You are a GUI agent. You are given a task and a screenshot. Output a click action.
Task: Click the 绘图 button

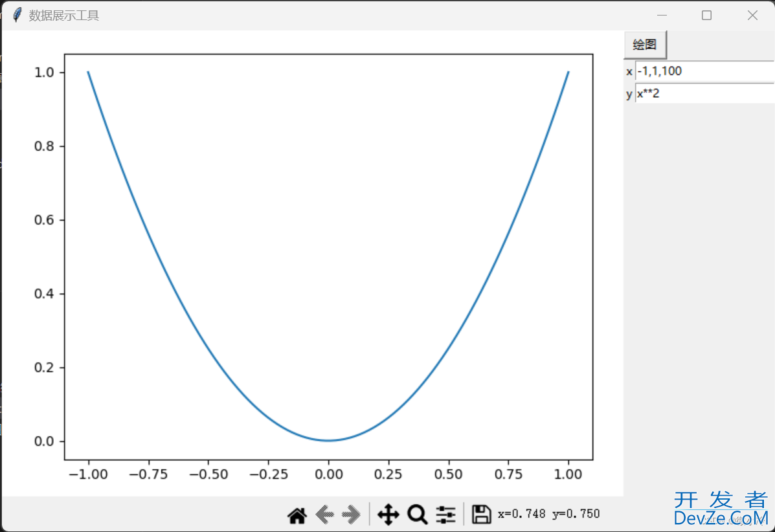(645, 45)
